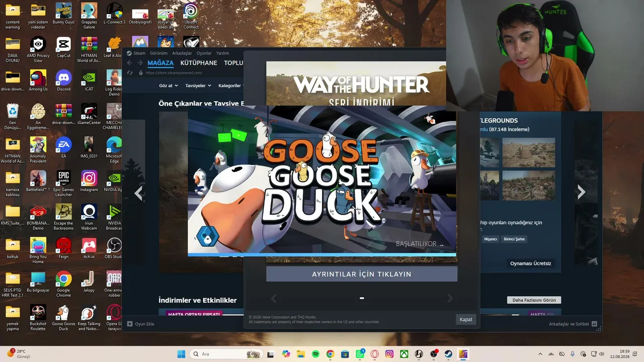Select the Birinci Şahıs tag
644x362 pixels.
(514, 239)
